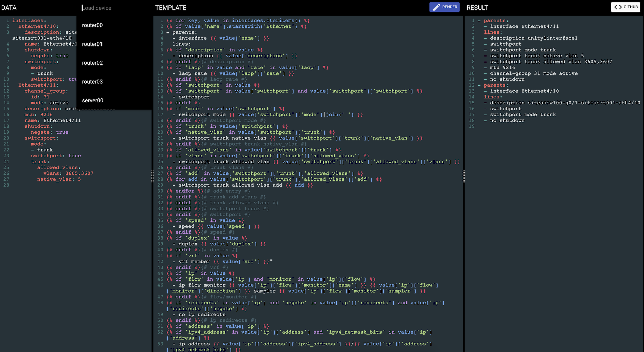Click the TEMPLATE panel header
This screenshot has width=644, height=352.
click(x=171, y=7)
